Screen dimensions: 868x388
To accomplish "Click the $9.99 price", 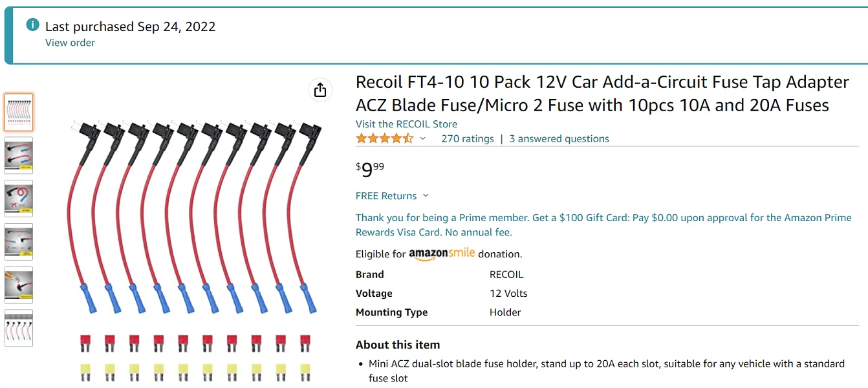I will (x=370, y=169).
